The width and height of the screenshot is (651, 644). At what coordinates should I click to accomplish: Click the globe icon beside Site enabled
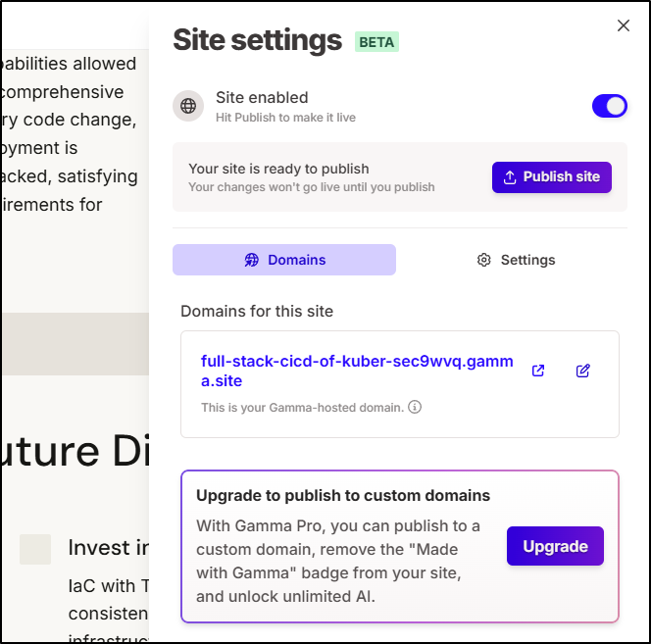(188, 106)
